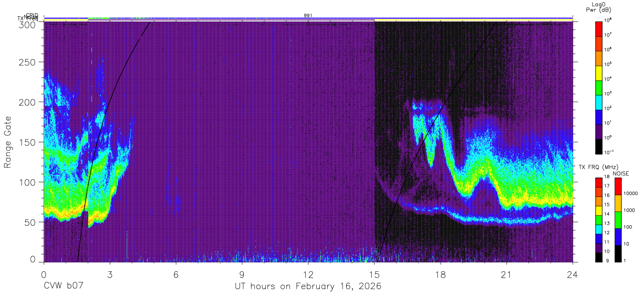
Task: Click the black segment of TX FRQ colorbar
Action: [x=599, y=256]
